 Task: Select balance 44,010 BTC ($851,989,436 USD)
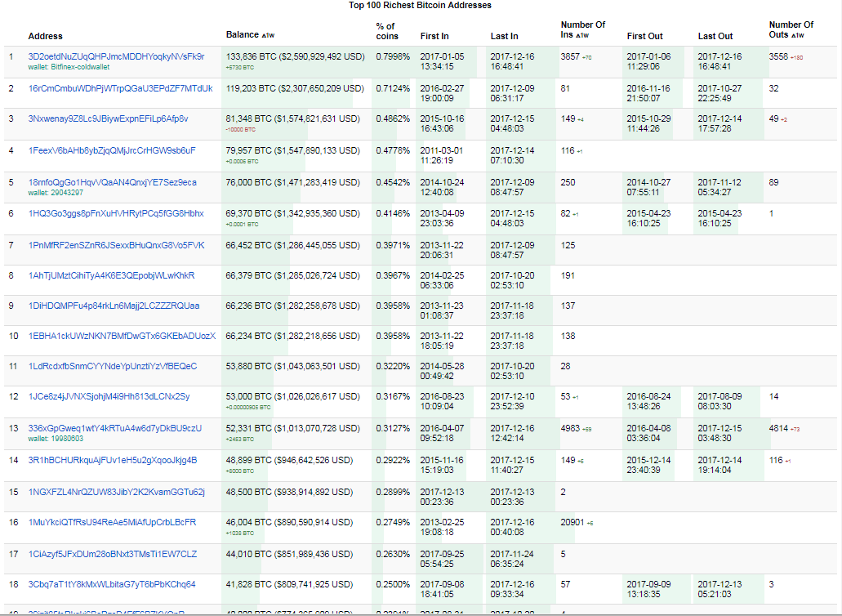[x=289, y=554]
